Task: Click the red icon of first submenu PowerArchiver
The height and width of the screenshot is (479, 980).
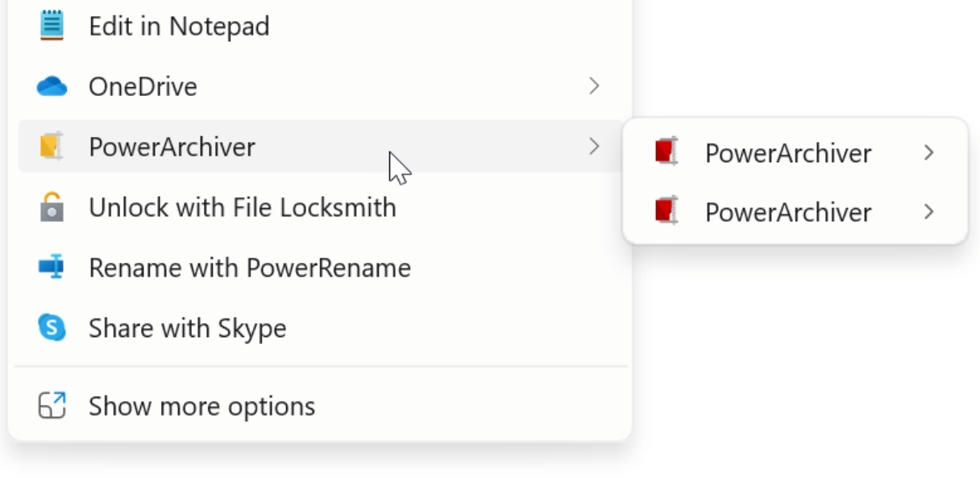Action: click(666, 152)
